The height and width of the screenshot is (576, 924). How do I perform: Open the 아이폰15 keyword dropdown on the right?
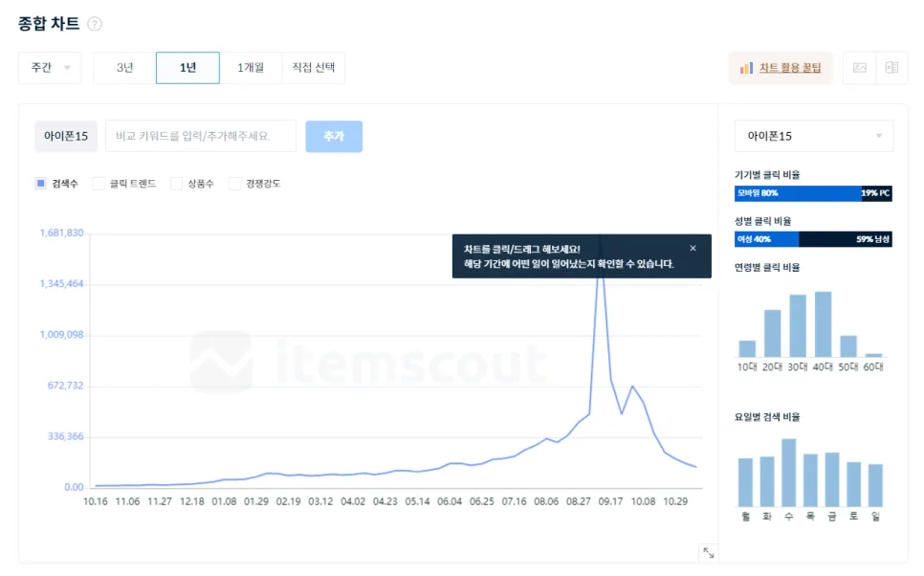pyautogui.click(x=814, y=136)
